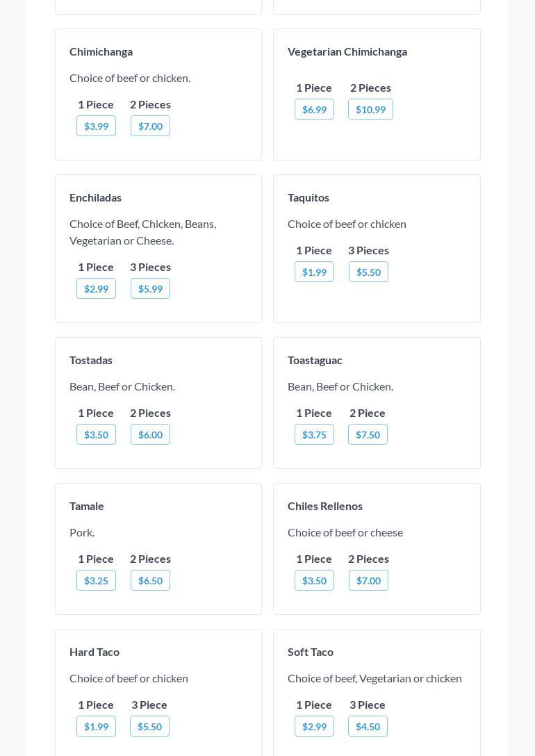535x756 pixels.
Task: Choose Chimichanga 2 Pieces $7.00 option
Action: tap(150, 126)
